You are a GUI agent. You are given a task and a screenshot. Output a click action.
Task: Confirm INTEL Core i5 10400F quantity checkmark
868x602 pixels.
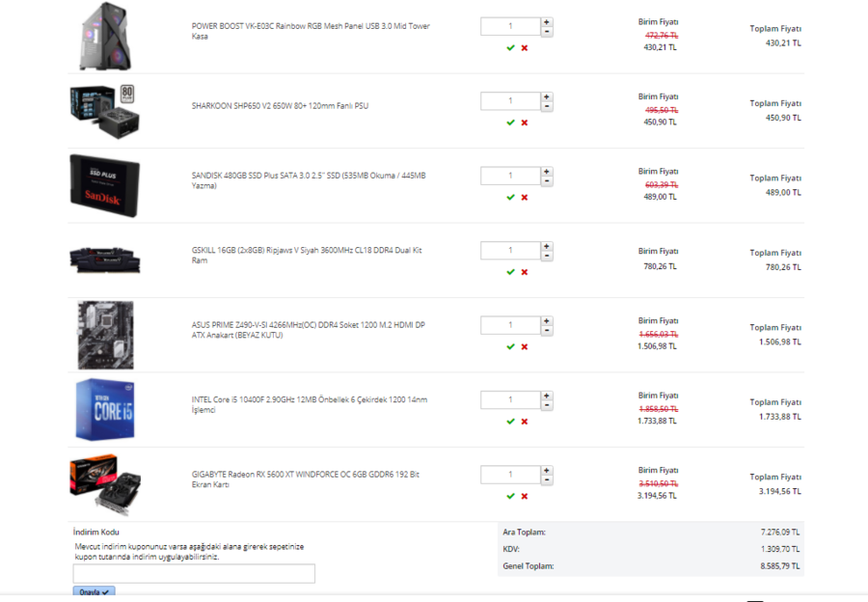510,422
